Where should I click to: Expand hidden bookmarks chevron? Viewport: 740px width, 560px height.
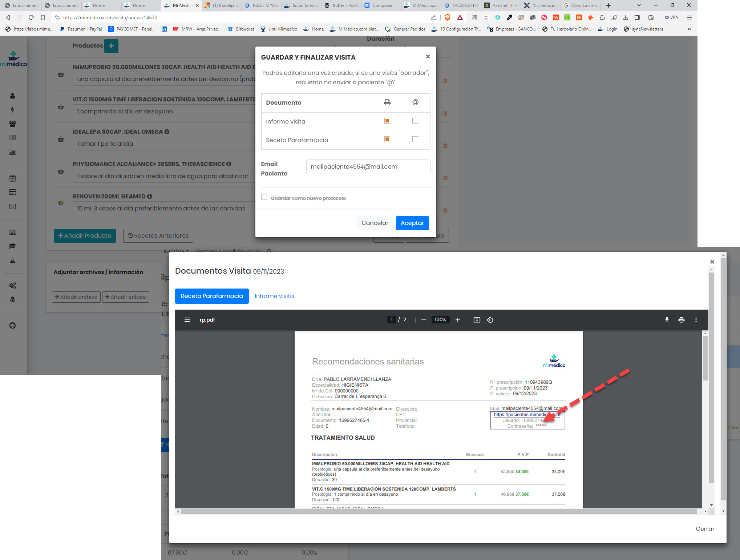point(689,29)
